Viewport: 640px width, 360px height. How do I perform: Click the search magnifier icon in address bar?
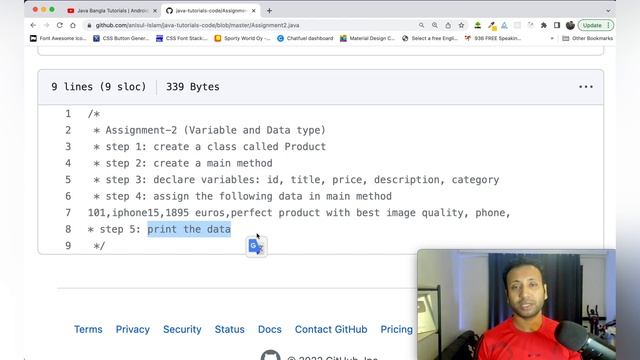(421, 25)
